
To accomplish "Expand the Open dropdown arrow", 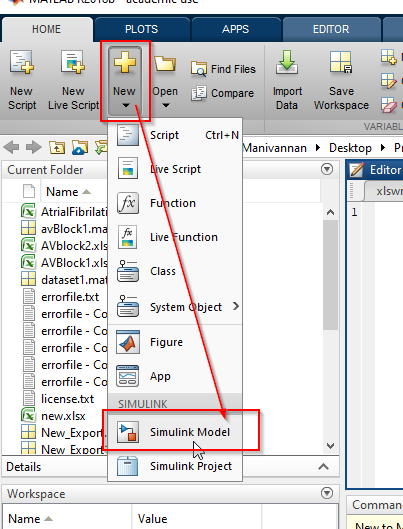I will [166, 106].
